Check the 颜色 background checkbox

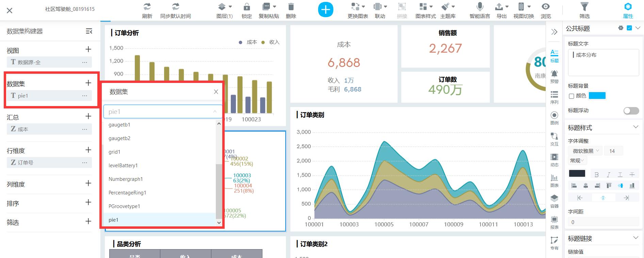tap(571, 96)
